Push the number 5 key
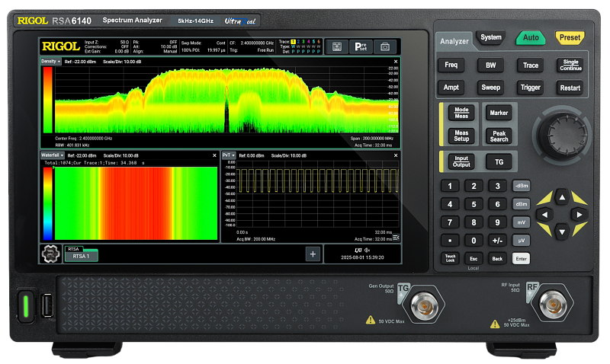610x364 pixels. (x=474, y=204)
